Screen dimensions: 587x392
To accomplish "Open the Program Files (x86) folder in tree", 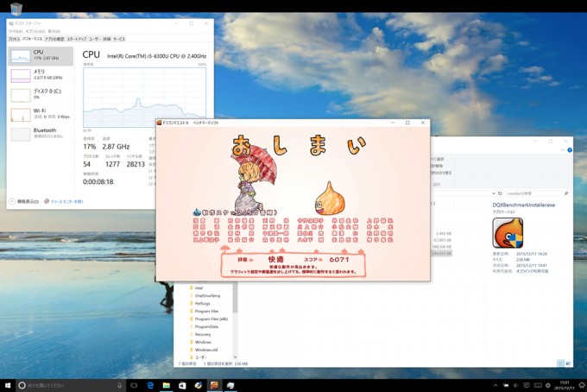I will coord(209,319).
